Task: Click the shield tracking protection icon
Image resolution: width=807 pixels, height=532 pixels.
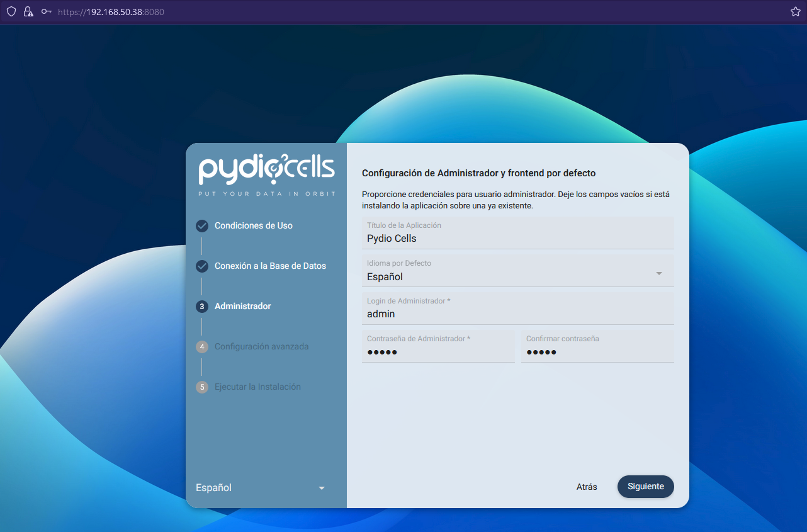Action: tap(11, 11)
